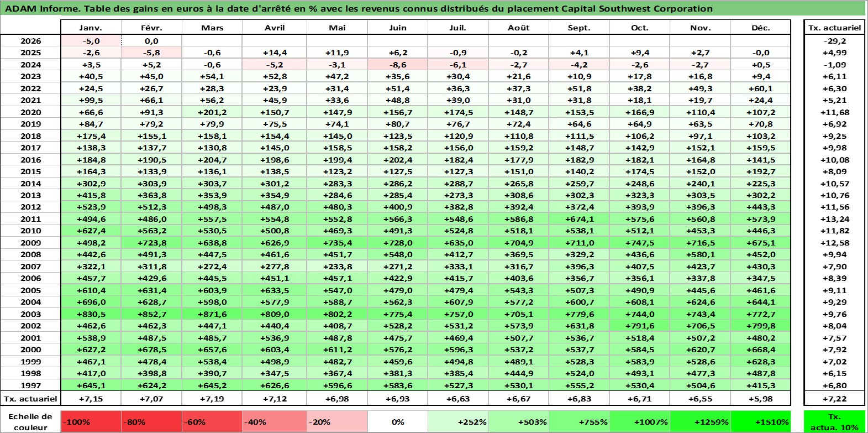The height and width of the screenshot is (433, 868).
Task: Select the +1007% color scale swatch
Action: click(x=640, y=421)
